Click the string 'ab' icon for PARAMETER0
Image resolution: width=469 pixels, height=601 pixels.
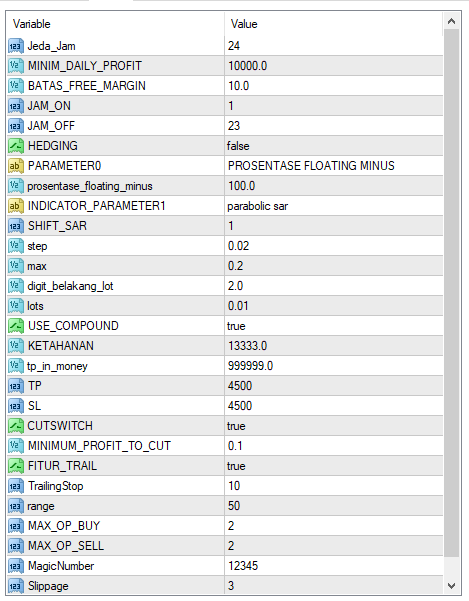click(x=16, y=166)
